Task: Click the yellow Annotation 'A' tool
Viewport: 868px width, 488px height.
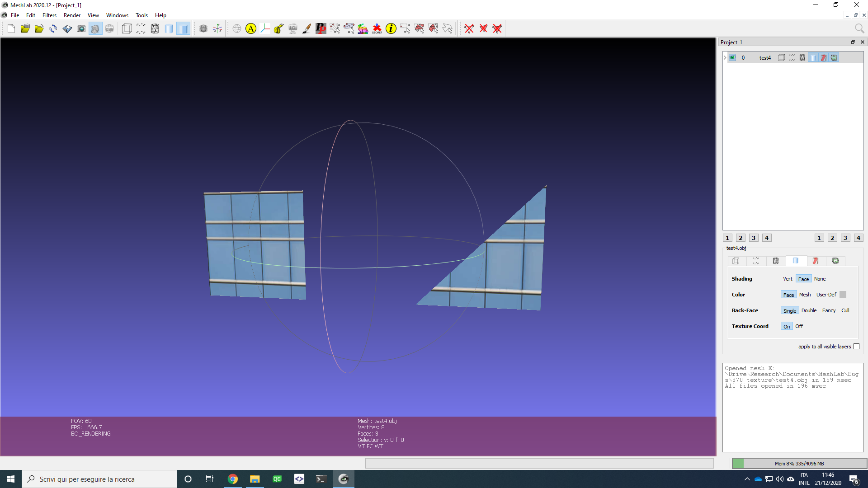Action: 251,29
